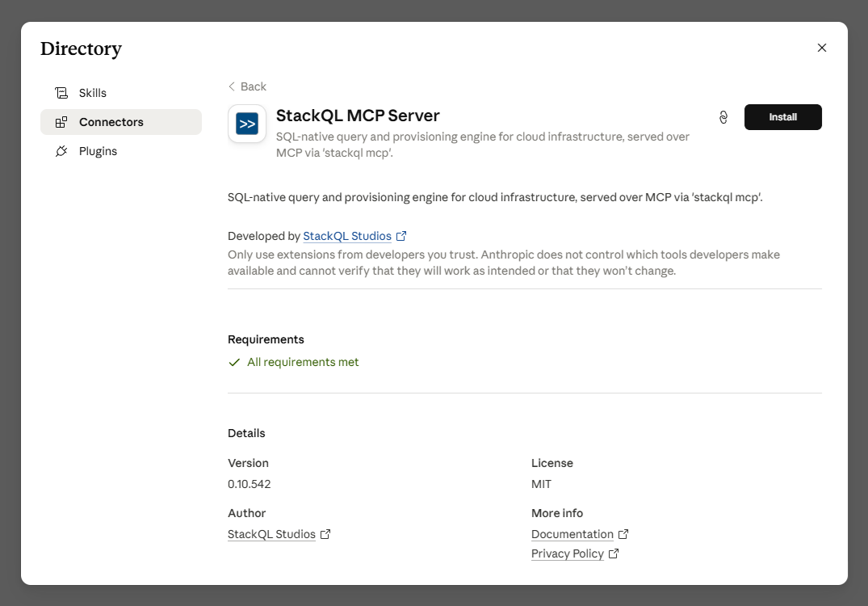Click the Back chevron arrow
This screenshot has height=606, width=868.
tap(232, 86)
